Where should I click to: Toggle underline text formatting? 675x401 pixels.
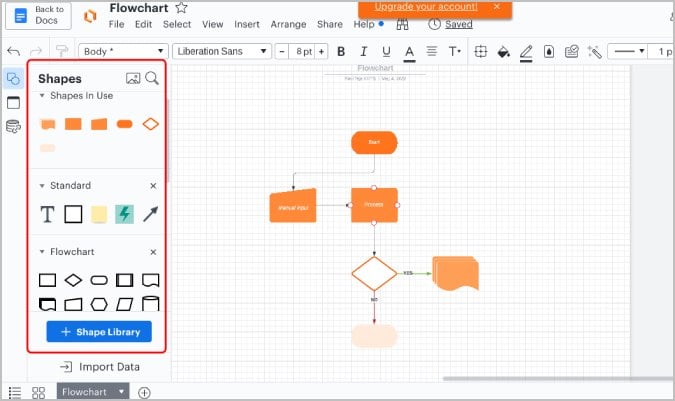(x=386, y=52)
